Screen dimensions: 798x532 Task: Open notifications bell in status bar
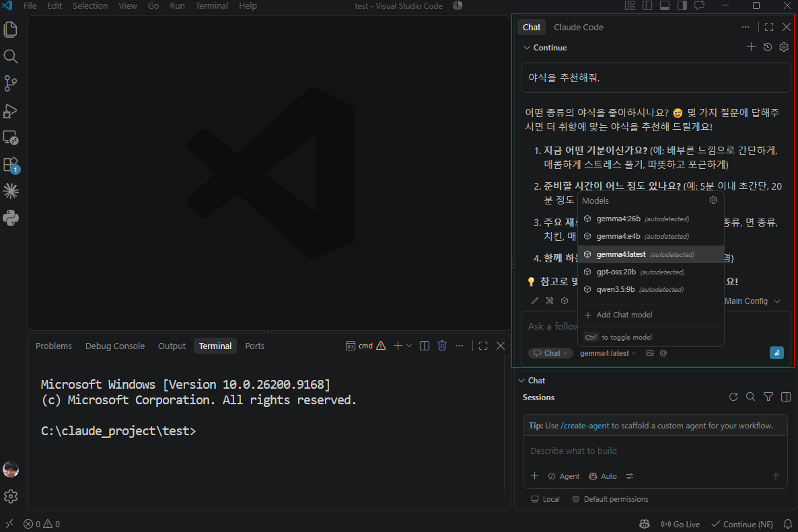pyautogui.click(x=787, y=524)
